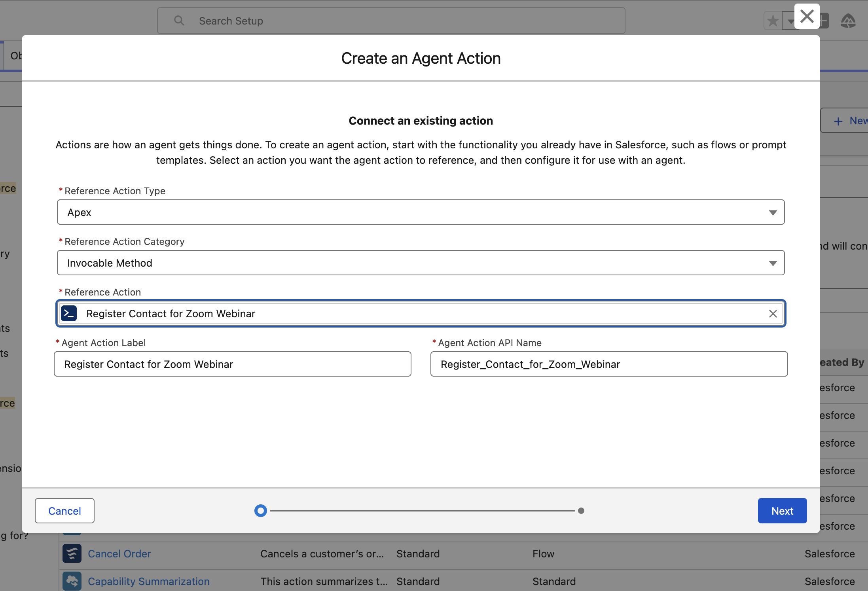This screenshot has height=591, width=868.
Task: Close the Create an Agent Action dialog
Action: point(807,17)
